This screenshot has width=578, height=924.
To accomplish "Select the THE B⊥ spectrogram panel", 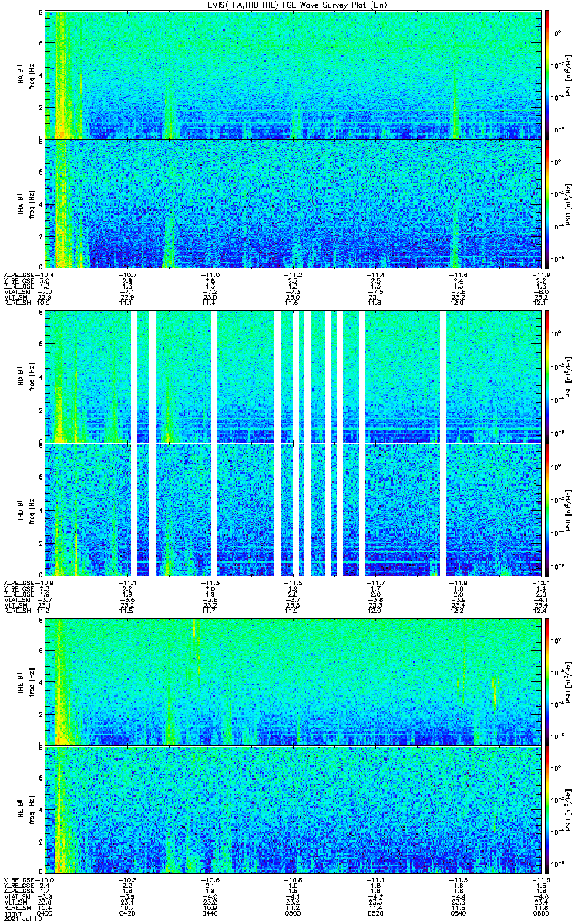I will (294, 681).
